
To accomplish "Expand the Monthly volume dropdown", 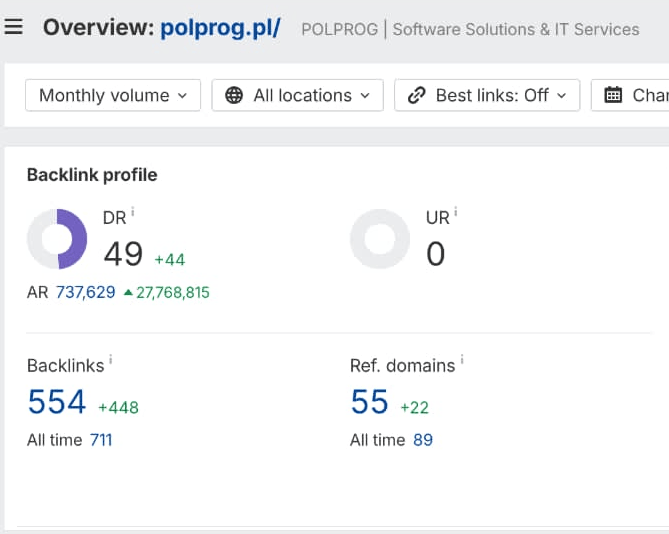I will click(x=113, y=95).
